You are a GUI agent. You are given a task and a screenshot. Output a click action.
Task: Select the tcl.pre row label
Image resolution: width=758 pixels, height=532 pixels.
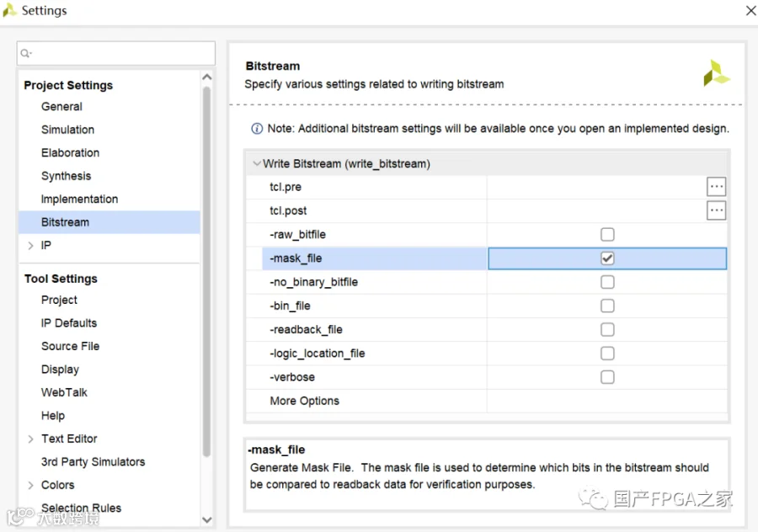coord(286,187)
